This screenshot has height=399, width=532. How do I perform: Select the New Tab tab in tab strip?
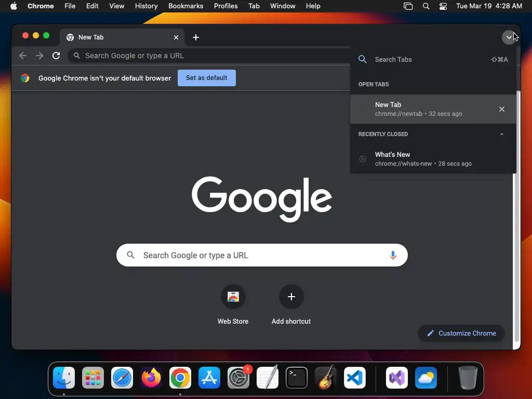point(122,37)
